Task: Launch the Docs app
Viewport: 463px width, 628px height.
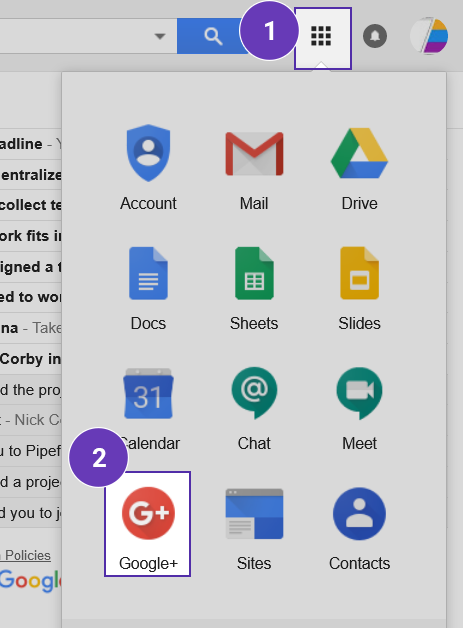Action: point(148,288)
